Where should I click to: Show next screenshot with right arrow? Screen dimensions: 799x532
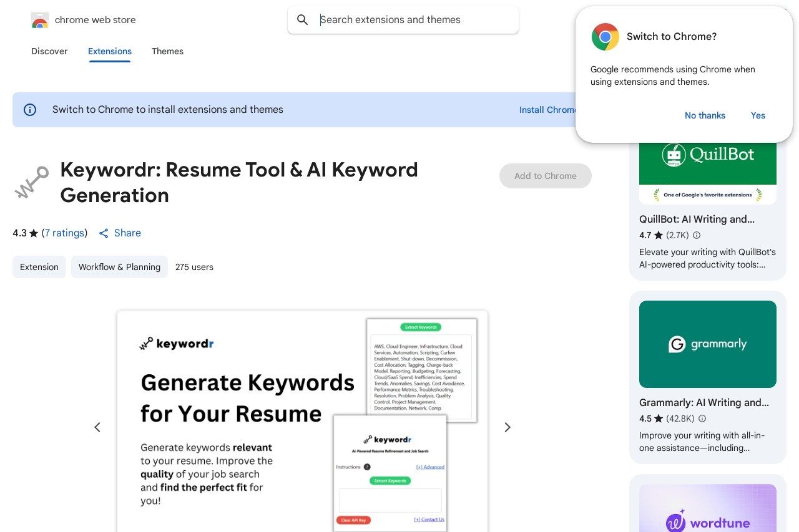click(507, 427)
